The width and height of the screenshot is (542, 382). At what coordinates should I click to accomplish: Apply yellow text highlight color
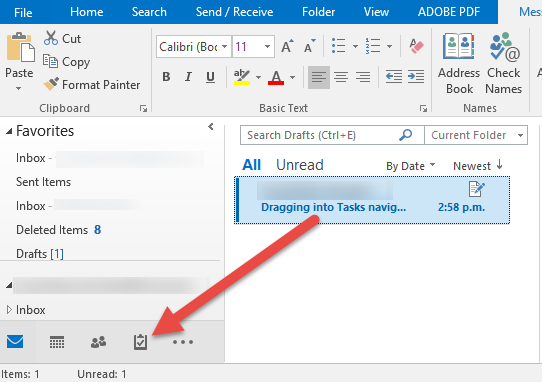(242, 77)
